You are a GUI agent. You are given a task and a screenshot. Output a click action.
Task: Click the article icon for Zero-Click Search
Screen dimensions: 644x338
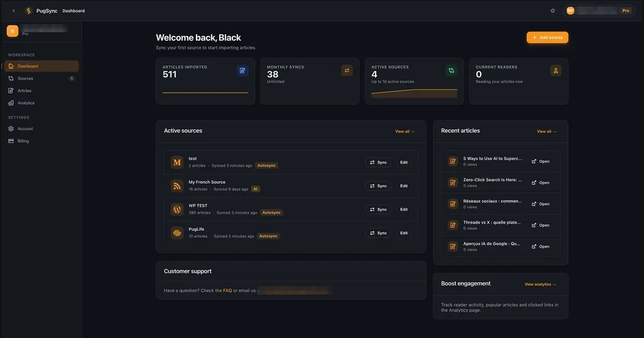click(453, 182)
